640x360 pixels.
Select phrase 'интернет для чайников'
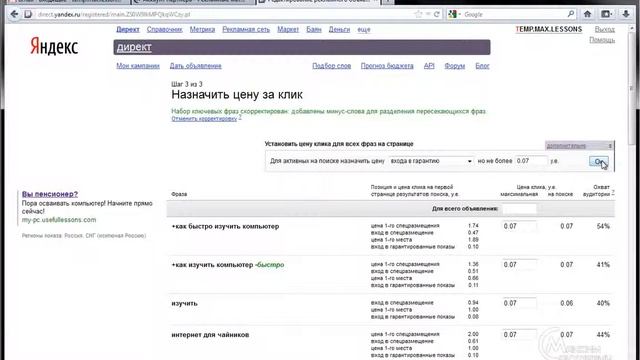point(210,335)
